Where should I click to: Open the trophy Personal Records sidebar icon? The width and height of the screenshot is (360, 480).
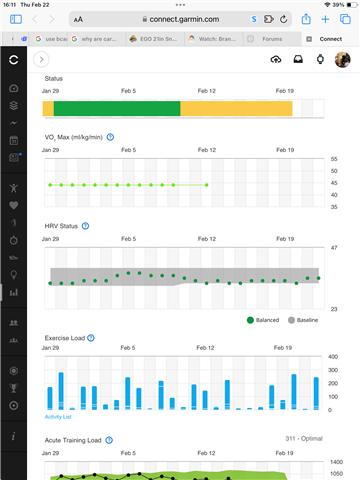click(14, 388)
